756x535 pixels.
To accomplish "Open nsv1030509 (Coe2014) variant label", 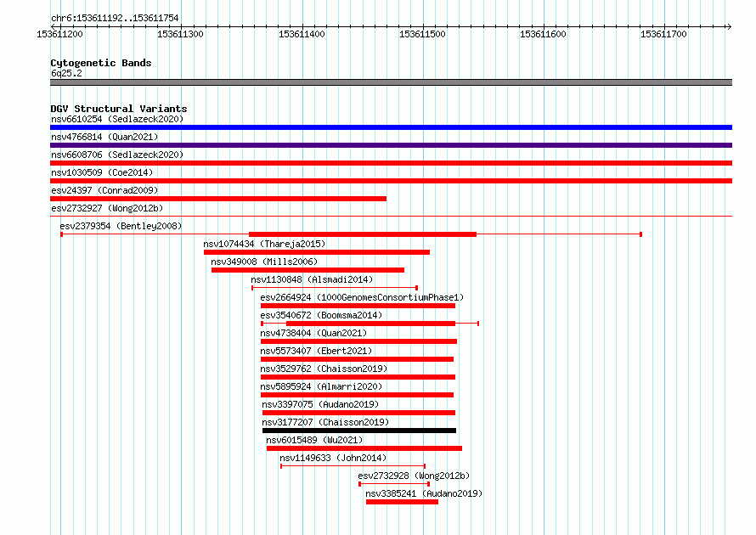I will click(102, 172).
